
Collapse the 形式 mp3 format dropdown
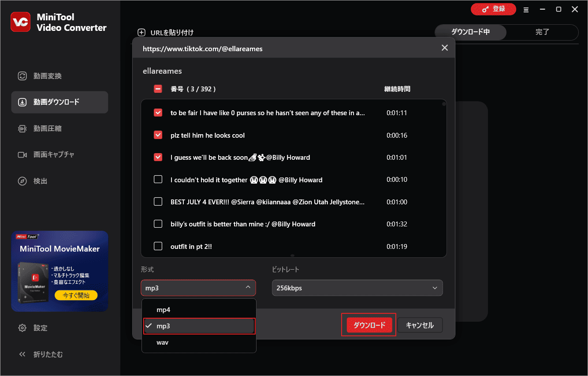point(198,288)
